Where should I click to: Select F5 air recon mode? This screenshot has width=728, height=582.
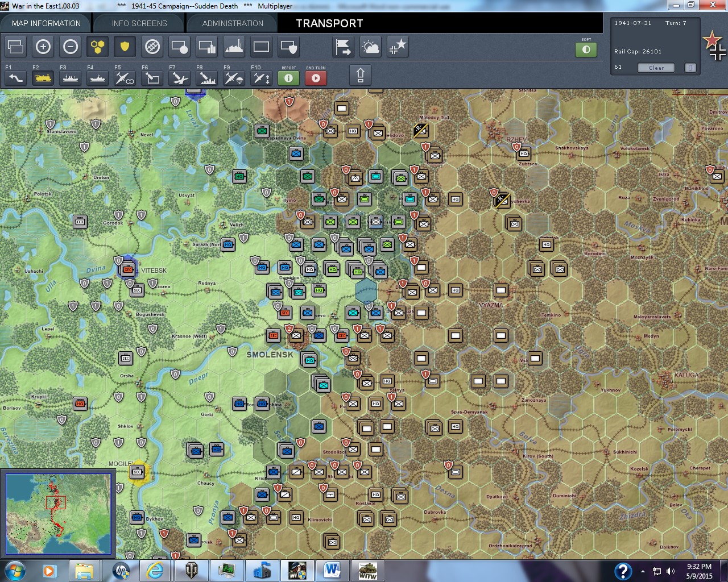pyautogui.click(x=125, y=77)
